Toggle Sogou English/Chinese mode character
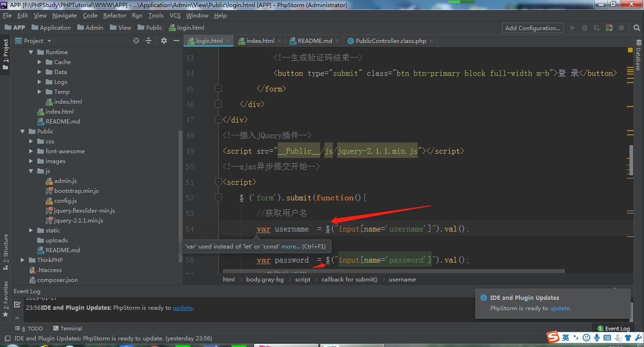 click(566, 338)
